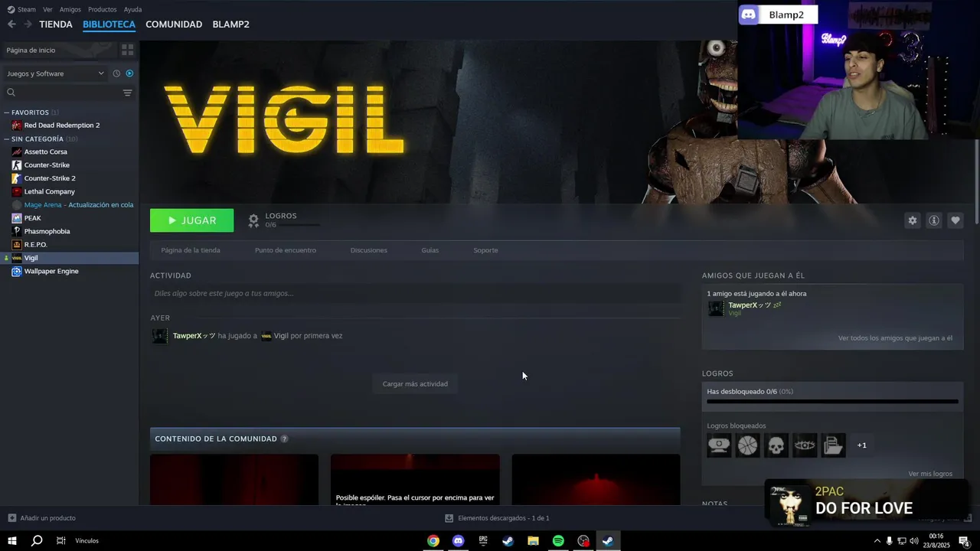Click the achievements unlocked progress bar

tap(832, 401)
